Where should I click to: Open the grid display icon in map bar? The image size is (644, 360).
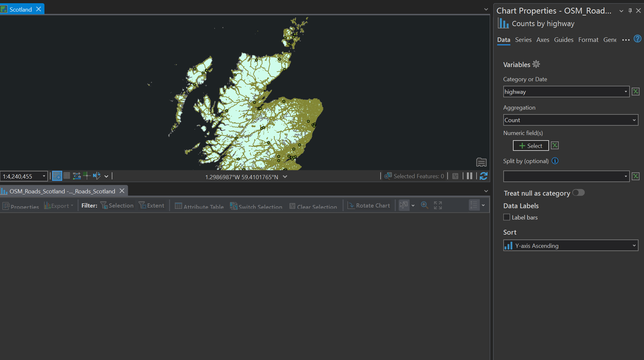[x=67, y=176]
